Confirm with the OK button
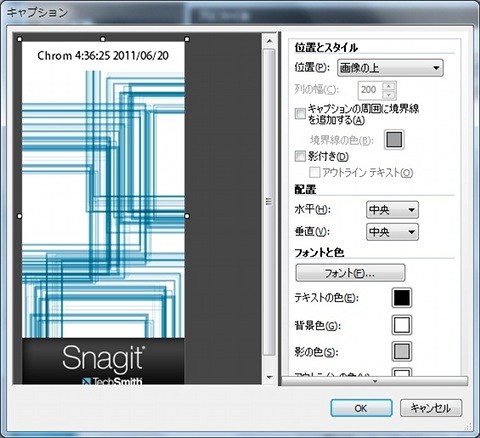 point(361,408)
